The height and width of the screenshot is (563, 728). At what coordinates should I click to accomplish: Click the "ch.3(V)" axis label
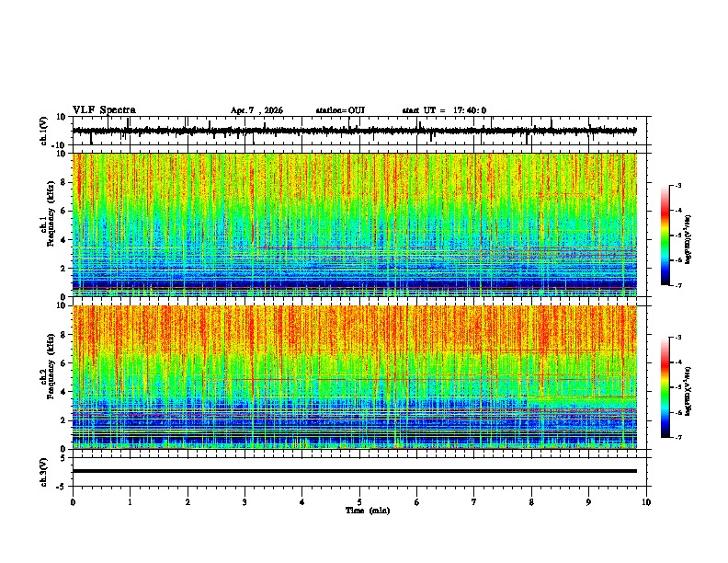(x=44, y=472)
